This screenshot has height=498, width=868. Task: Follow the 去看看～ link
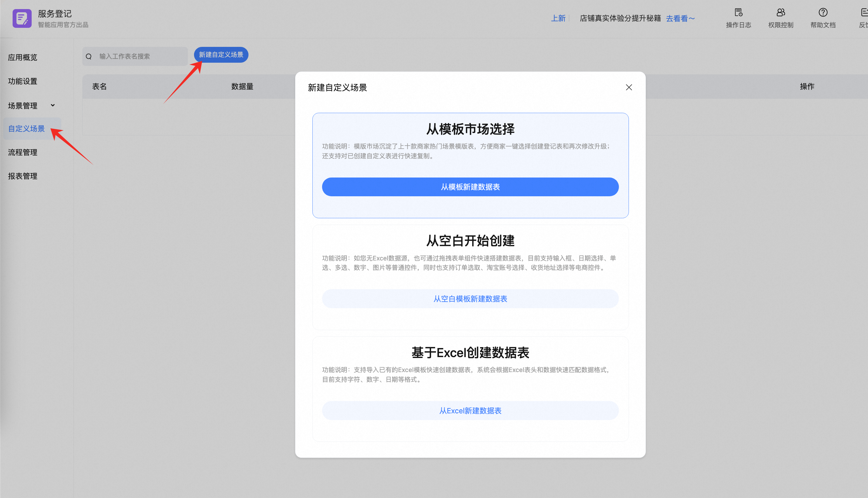point(680,18)
